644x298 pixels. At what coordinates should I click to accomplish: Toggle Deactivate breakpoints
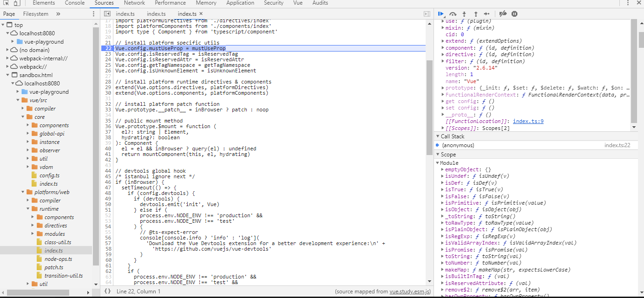tap(503, 14)
